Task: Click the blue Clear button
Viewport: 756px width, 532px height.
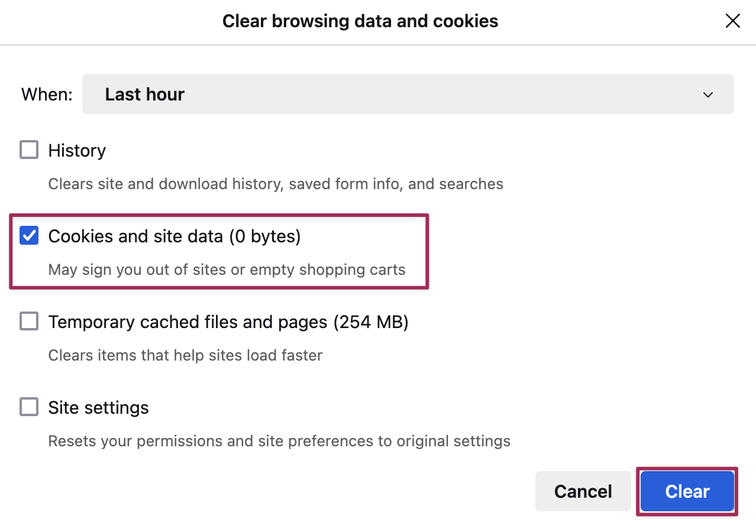Action: (687, 491)
